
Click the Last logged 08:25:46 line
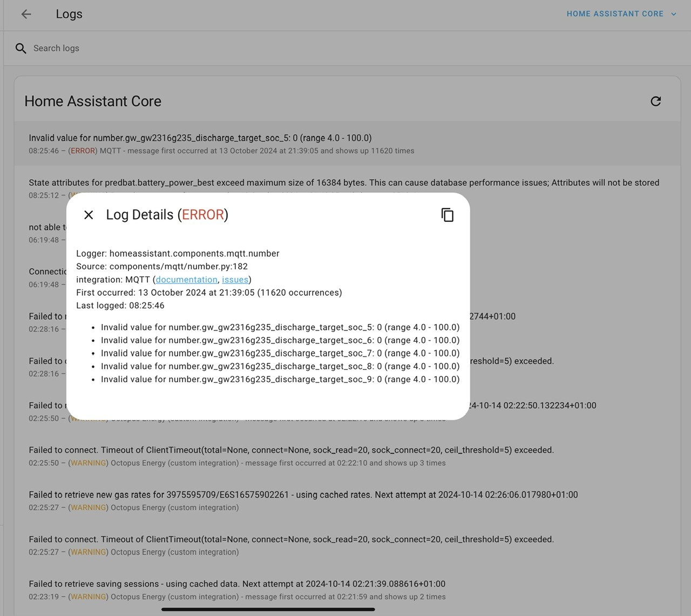pyautogui.click(x=120, y=306)
